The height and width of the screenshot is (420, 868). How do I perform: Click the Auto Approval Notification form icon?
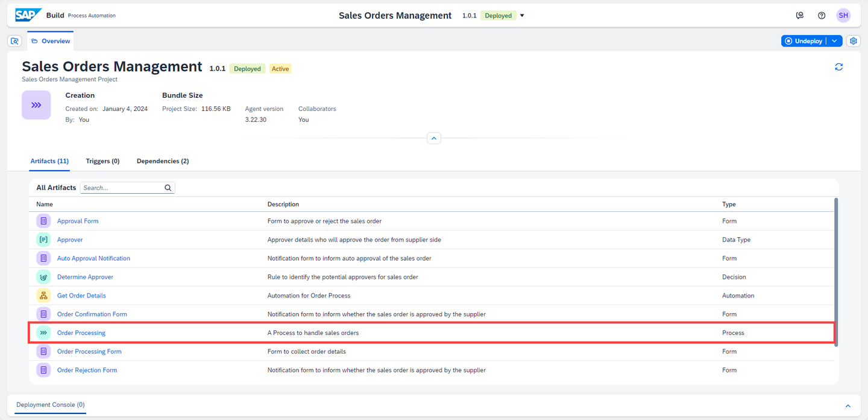pos(43,258)
